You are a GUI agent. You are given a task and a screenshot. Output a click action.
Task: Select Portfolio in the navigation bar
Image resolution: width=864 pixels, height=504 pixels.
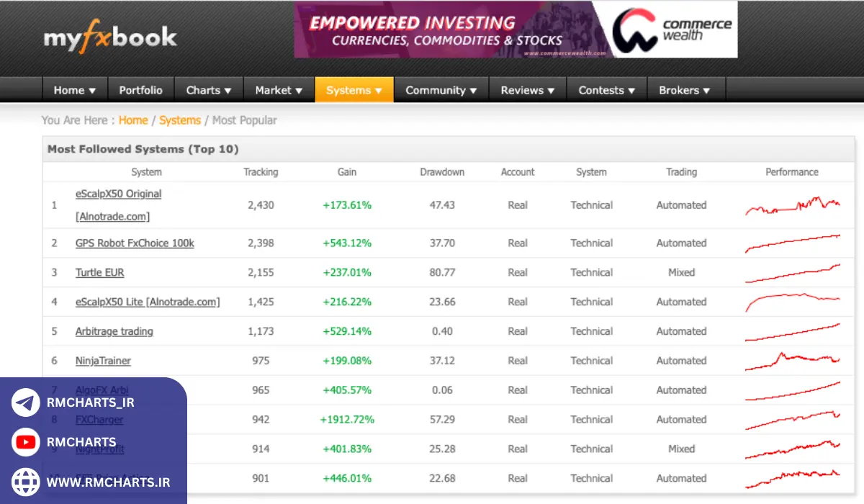tap(140, 90)
